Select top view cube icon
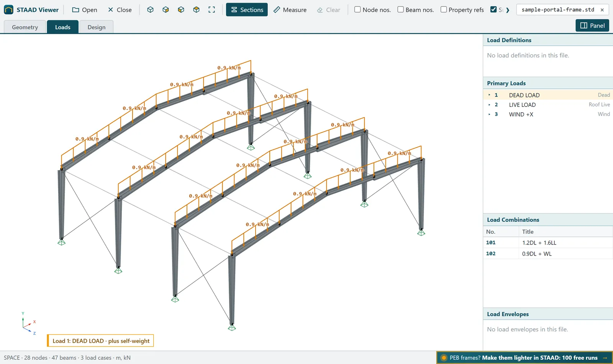This screenshot has width=613, height=364. click(196, 10)
